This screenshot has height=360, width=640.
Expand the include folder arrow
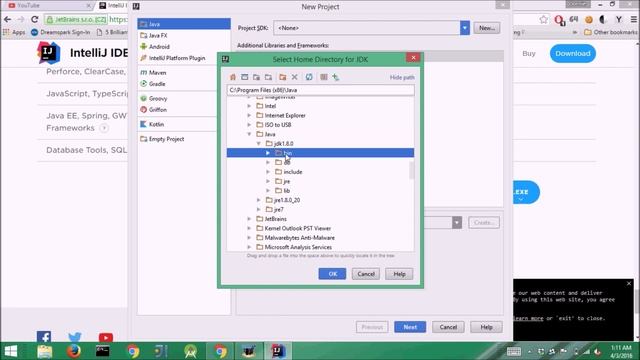tap(268, 172)
